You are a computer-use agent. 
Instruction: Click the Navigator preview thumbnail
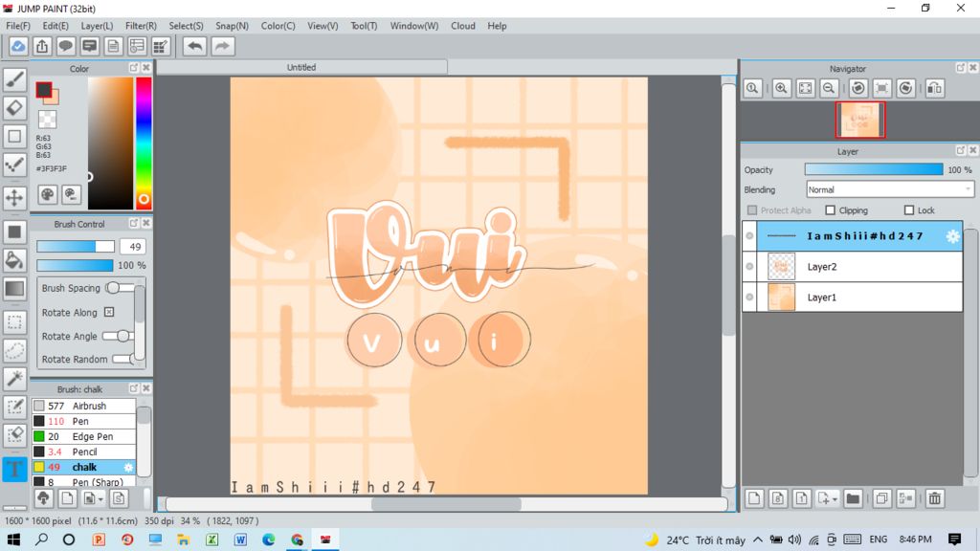click(860, 120)
